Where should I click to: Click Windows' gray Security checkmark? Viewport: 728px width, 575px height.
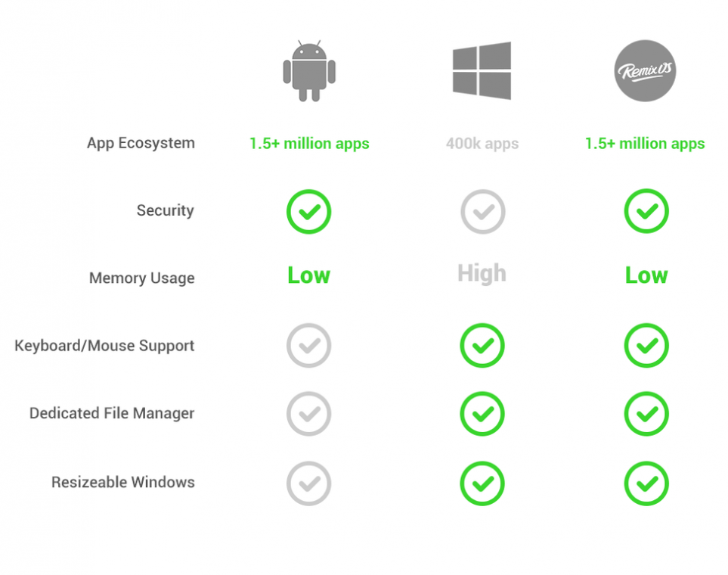(x=482, y=211)
